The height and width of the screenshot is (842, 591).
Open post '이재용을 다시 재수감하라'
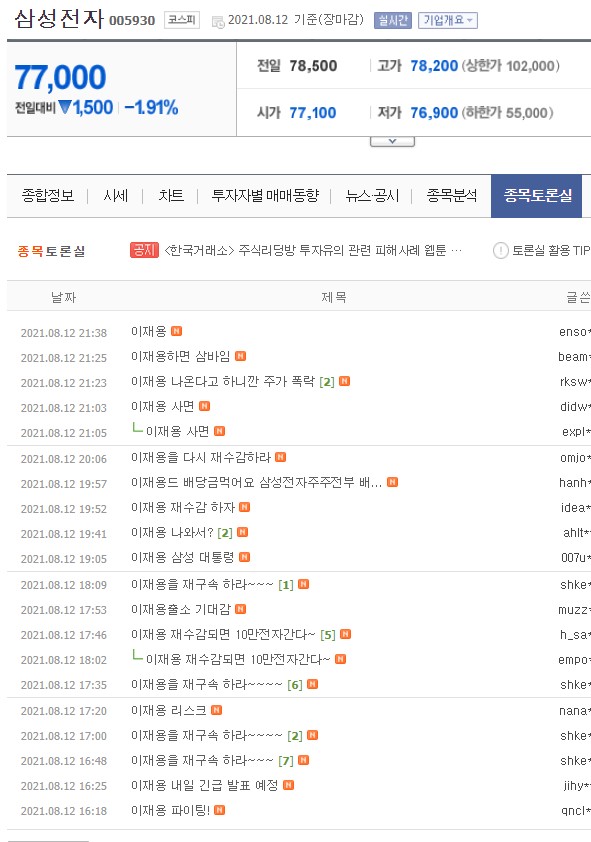(x=201, y=457)
